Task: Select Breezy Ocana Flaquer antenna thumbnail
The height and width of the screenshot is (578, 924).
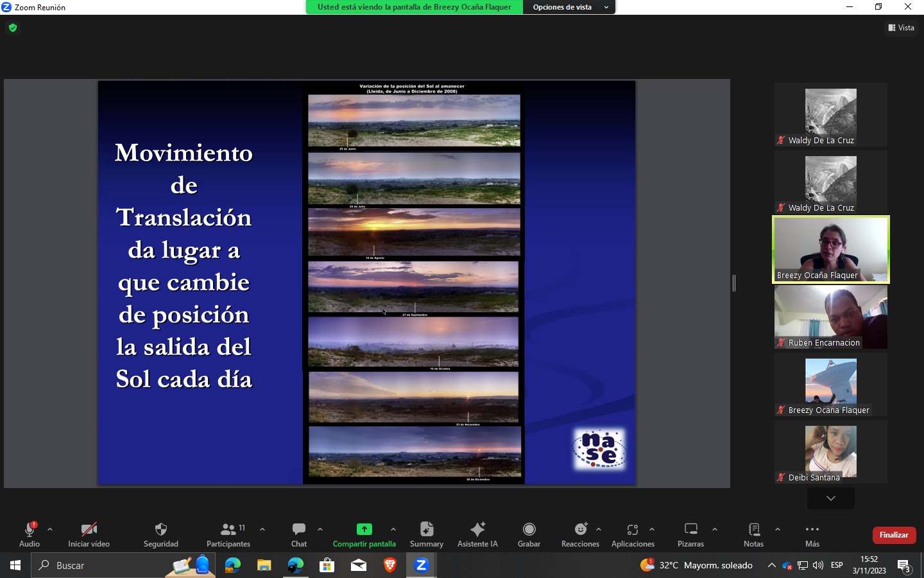Action: (x=831, y=385)
